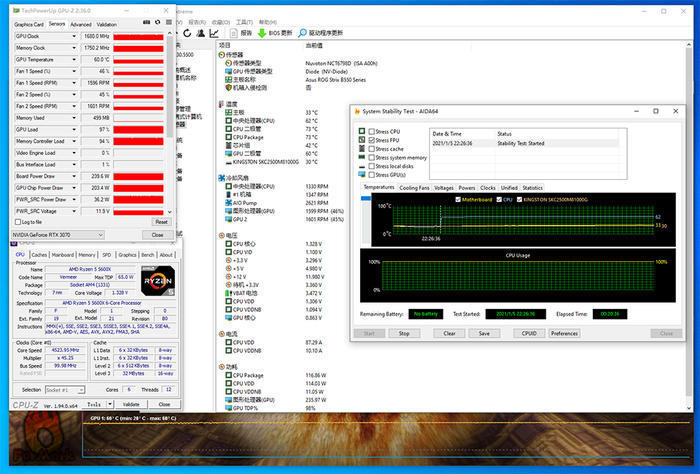
Task: Enable the Stress CPU checkbox
Action: [x=371, y=132]
